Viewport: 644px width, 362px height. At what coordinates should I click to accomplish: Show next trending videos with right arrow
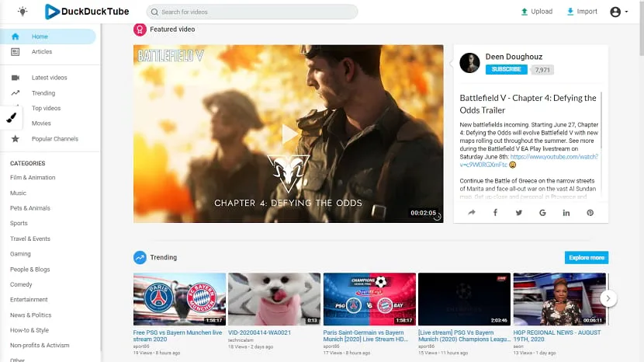pos(608,298)
